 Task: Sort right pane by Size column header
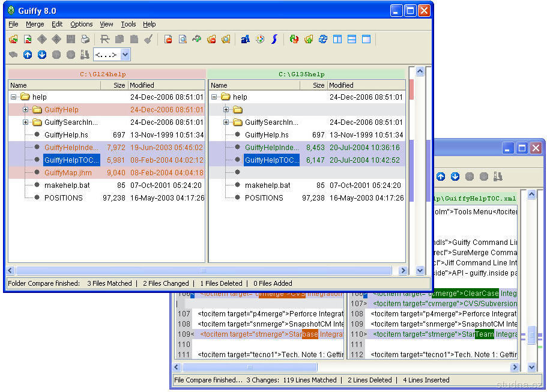pyautogui.click(x=318, y=85)
